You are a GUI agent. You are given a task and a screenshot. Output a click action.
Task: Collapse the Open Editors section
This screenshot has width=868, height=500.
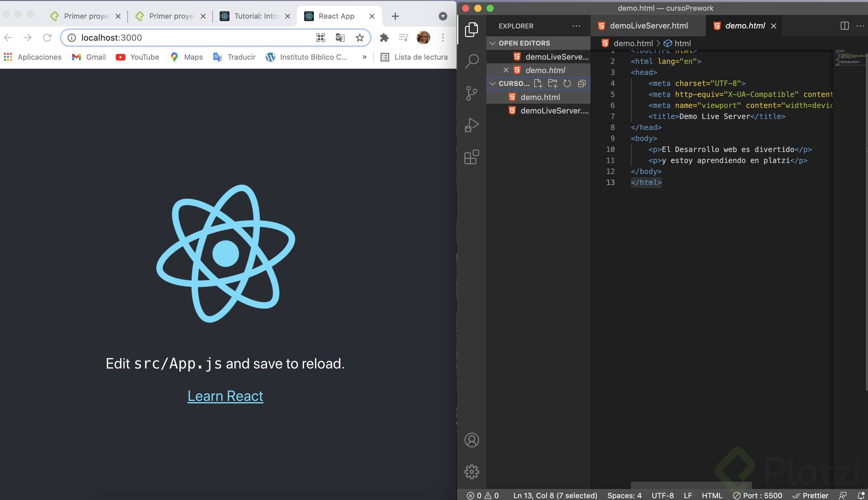click(x=493, y=43)
